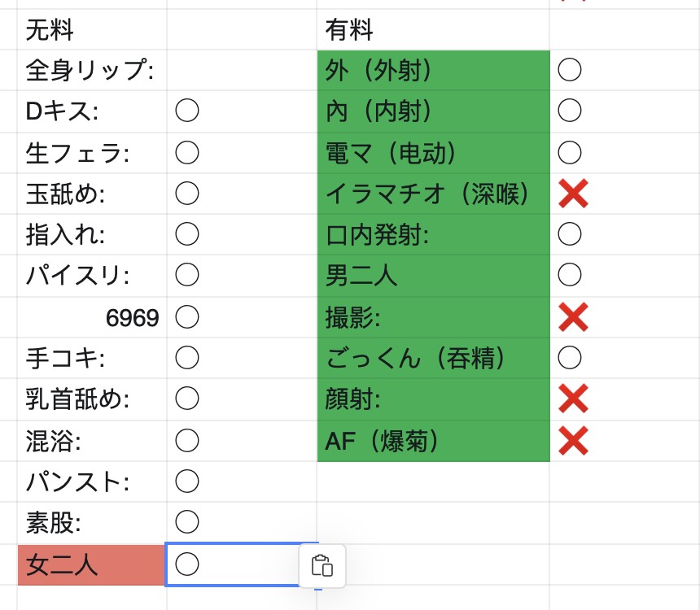The height and width of the screenshot is (610, 700).
Task: Click the circle mark beside 外 row
Action: (570, 70)
